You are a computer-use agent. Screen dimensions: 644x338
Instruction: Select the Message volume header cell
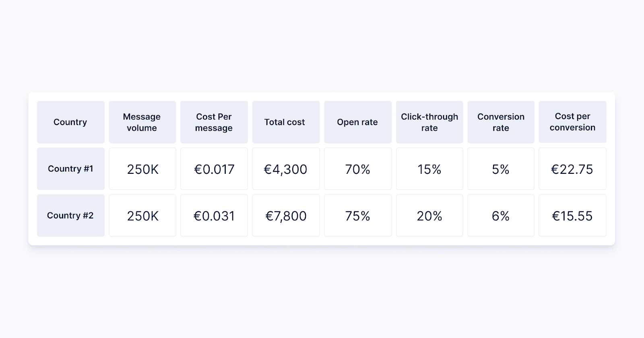pos(142,122)
